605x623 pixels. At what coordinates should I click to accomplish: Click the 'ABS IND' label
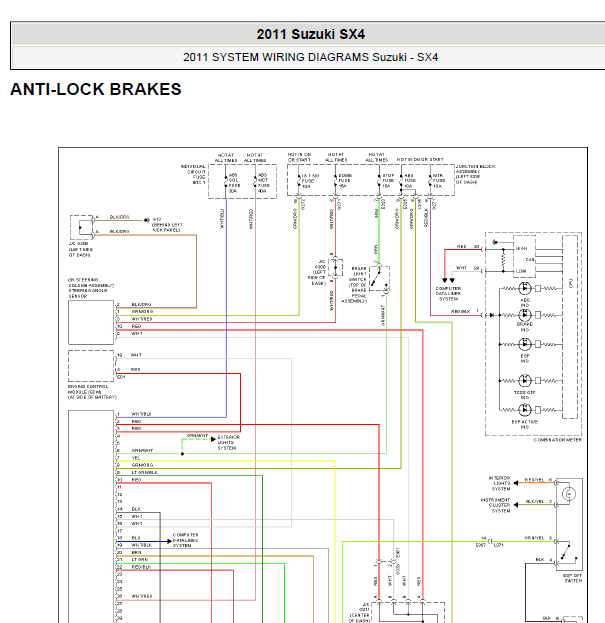tap(525, 302)
